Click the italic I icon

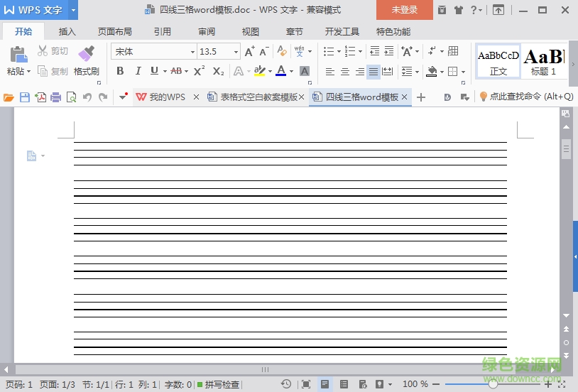(x=137, y=71)
